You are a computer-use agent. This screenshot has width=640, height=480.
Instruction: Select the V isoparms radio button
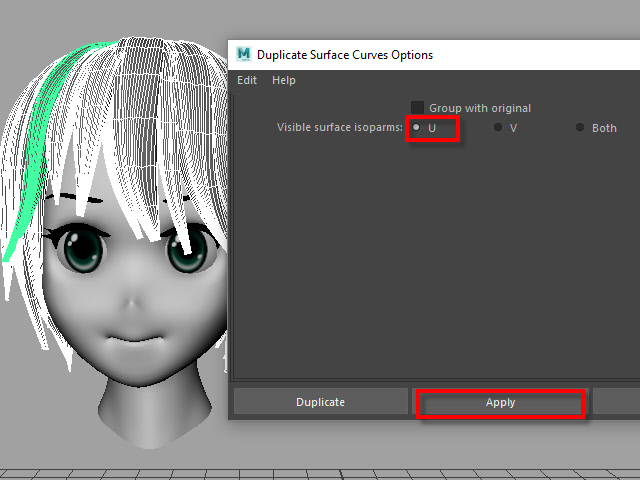pyautogui.click(x=498, y=128)
